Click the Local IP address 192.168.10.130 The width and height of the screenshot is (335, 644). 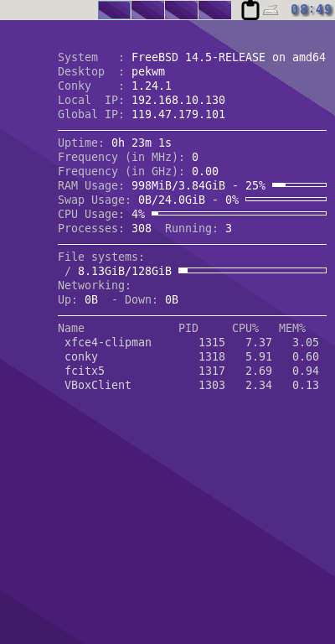(x=178, y=101)
